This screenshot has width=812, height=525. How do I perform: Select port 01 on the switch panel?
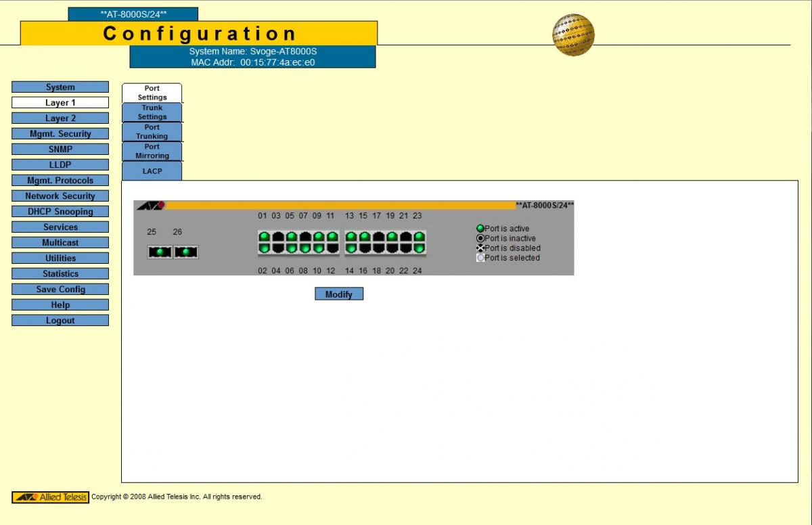pos(264,237)
